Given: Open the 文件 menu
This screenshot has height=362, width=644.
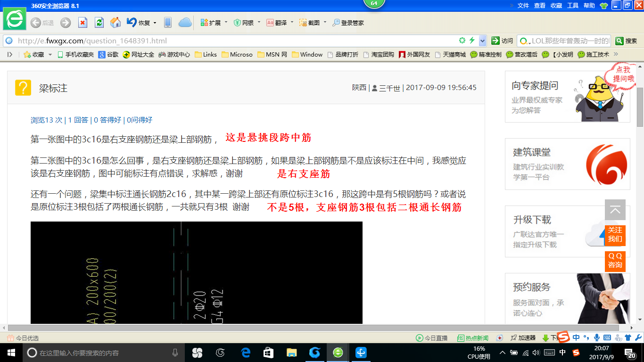Looking at the screenshot, I should click(523, 6).
